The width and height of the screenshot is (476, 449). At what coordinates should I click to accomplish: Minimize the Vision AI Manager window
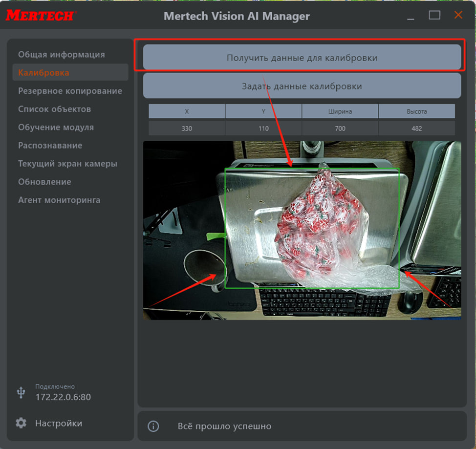point(411,16)
